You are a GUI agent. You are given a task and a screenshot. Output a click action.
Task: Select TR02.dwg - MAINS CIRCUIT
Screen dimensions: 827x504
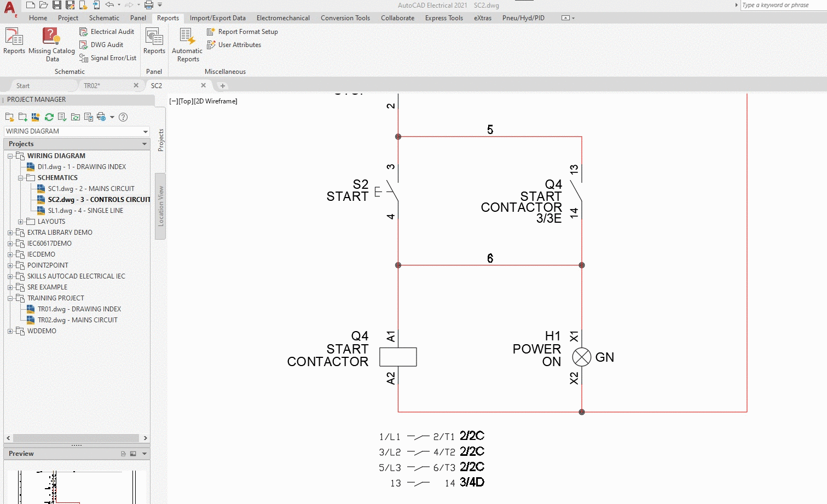tap(78, 320)
